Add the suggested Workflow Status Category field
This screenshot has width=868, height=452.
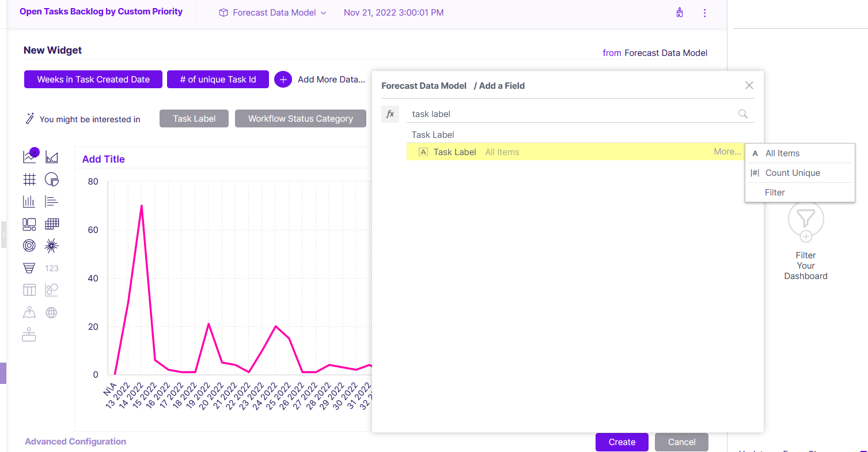[301, 119]
